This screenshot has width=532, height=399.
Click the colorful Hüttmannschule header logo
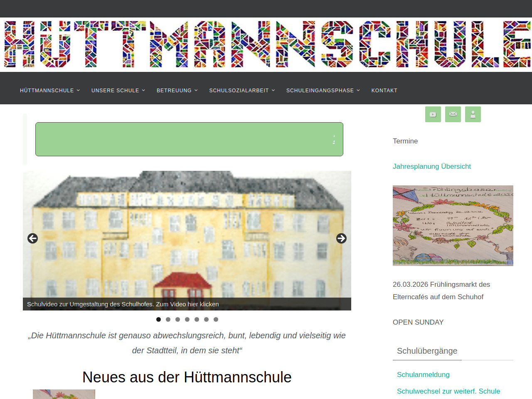pos(266,44)
